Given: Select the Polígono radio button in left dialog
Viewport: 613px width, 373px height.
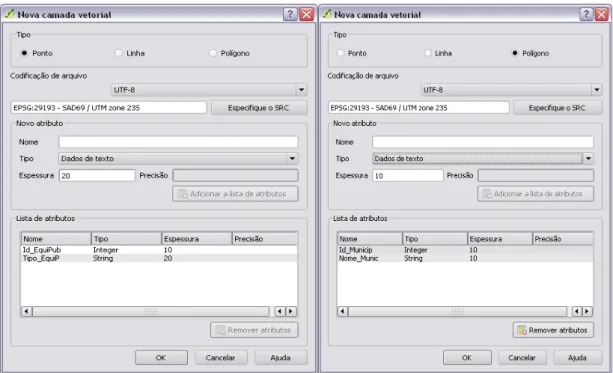Looking at the screenshot, I should coord(213,53).
